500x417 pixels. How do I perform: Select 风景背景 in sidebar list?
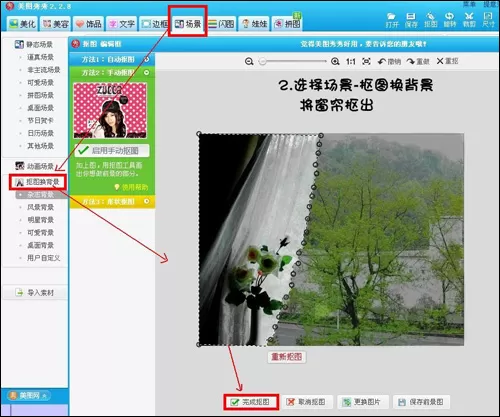[40, 207]
